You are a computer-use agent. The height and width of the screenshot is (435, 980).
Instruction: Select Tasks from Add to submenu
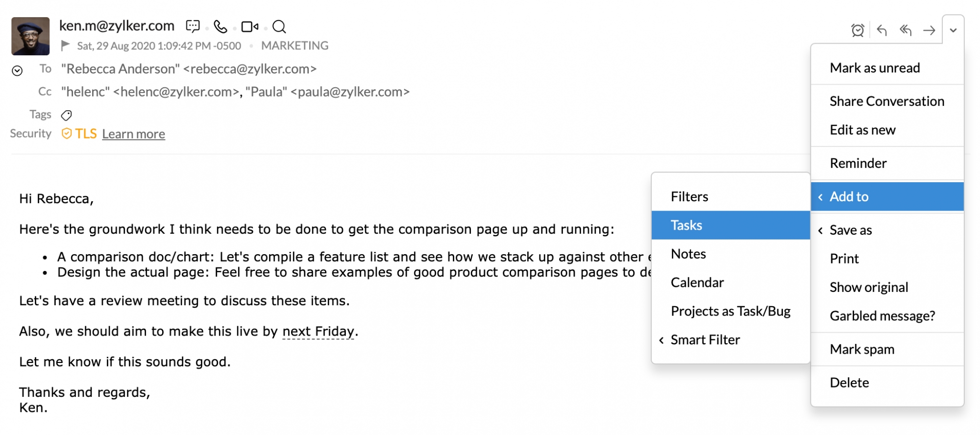click(686, 225)
